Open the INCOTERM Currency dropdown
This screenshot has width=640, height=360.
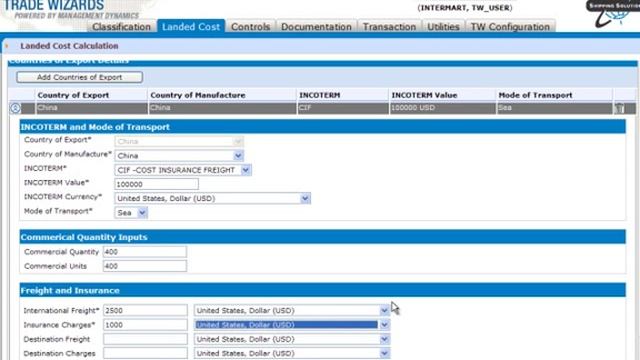212,199
